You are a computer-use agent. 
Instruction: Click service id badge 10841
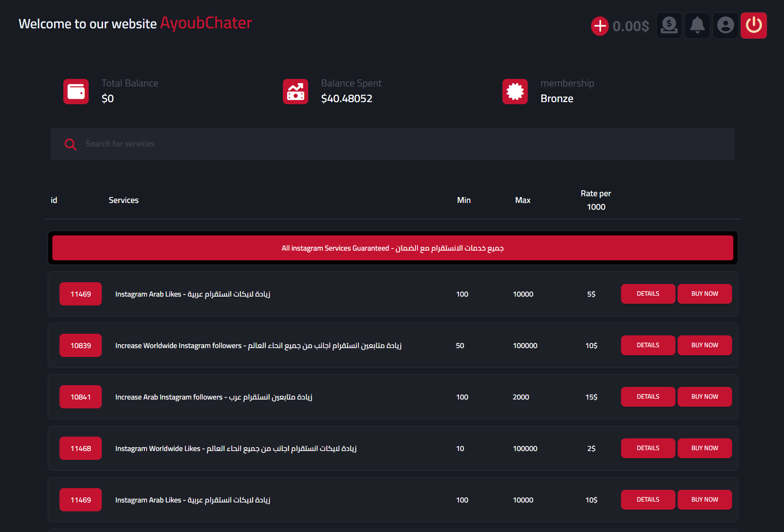[x=81, y=397]
